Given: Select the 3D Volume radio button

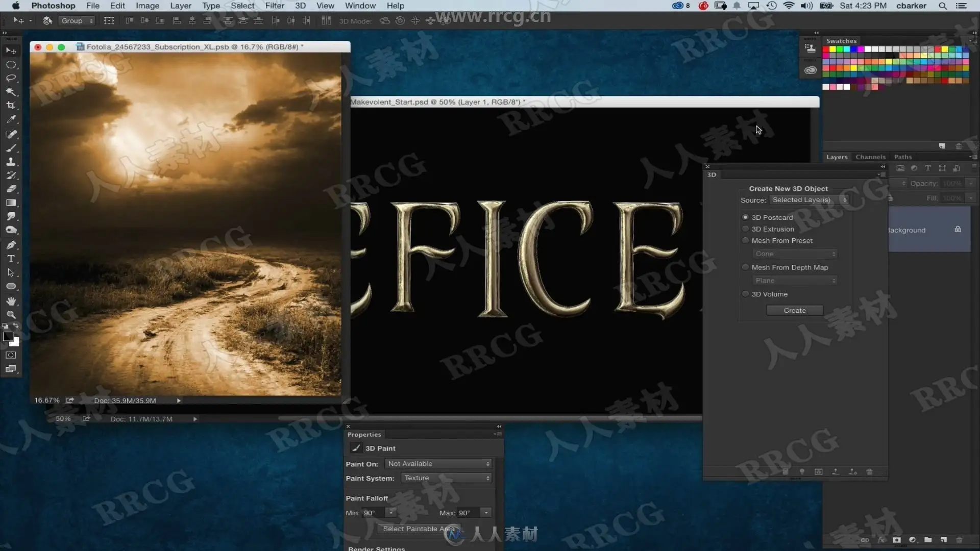Looking at the screenshot, I should click(x=745, y=294).
